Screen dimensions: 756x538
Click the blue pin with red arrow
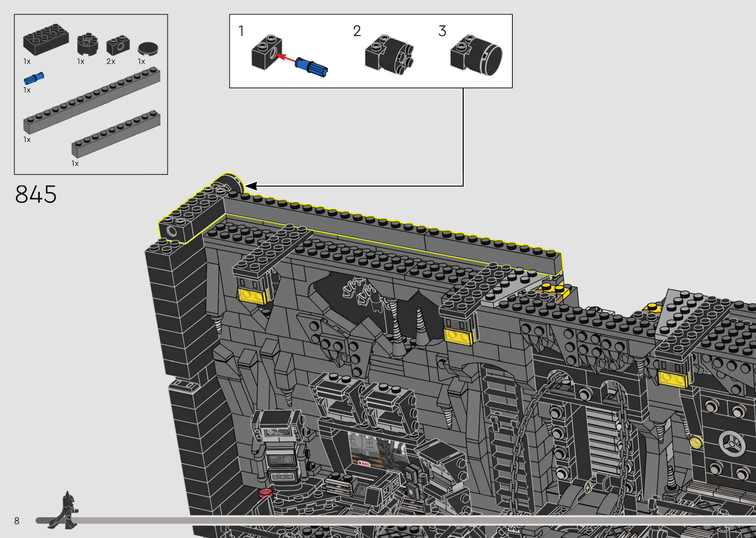tap(311, 67)
